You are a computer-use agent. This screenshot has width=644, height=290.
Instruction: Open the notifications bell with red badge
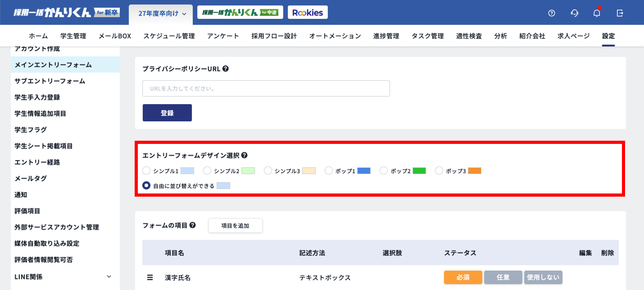click(597, 13)
